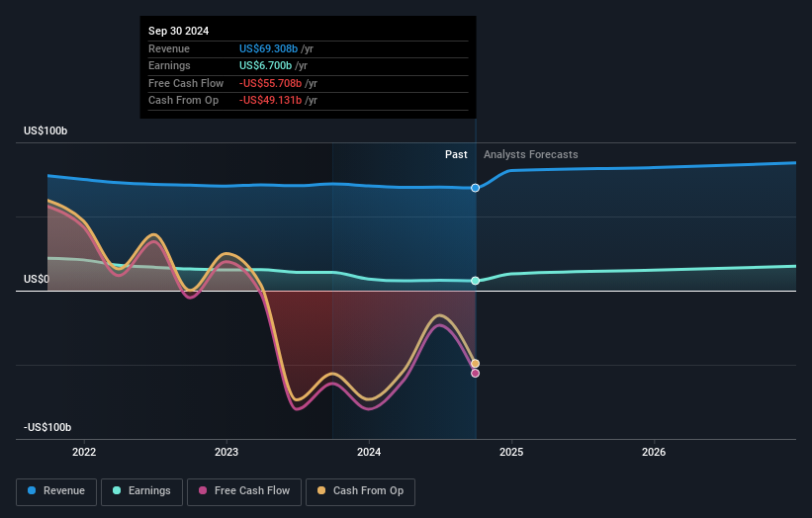Viewport: 812px width, 518px height.
Task: Click the US$100b y-axis label
Action: pyautogui.click(x=45, y=130)
